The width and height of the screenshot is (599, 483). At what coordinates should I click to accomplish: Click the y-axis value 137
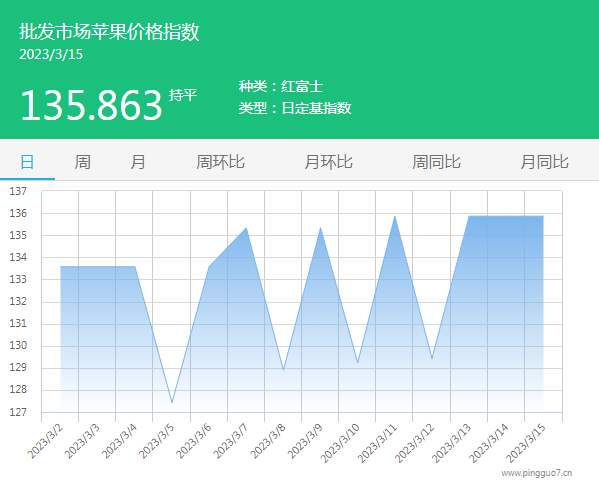pos(18,191)
